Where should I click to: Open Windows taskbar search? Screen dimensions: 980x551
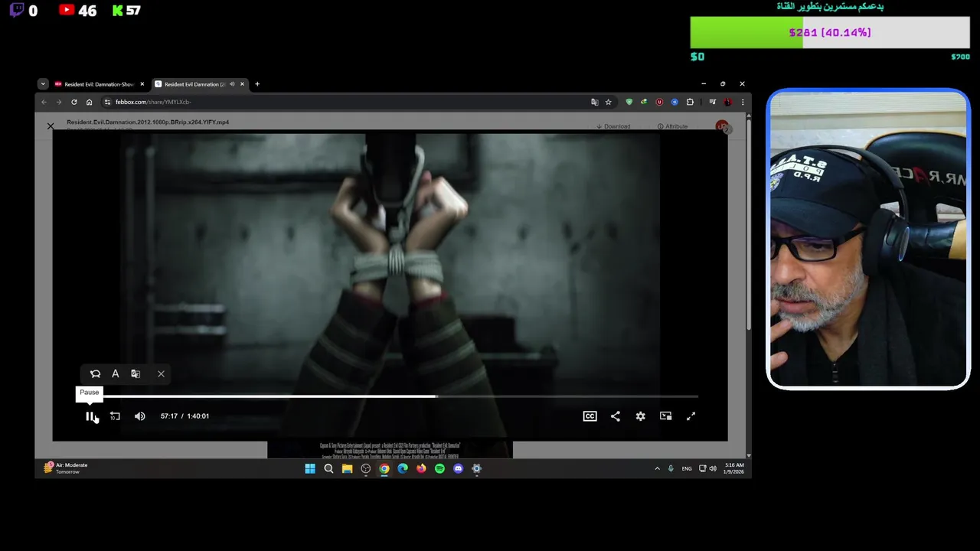[x=328, y=468]
